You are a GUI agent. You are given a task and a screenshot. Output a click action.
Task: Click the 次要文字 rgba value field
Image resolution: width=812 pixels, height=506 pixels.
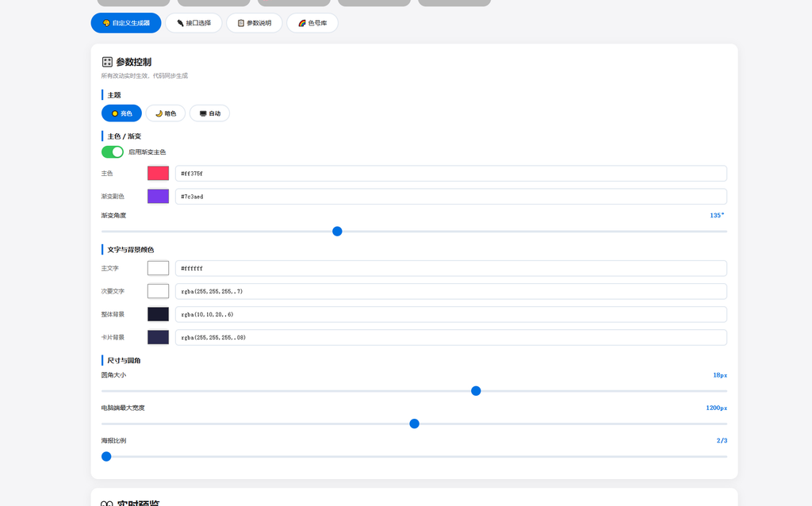(451, 291)
